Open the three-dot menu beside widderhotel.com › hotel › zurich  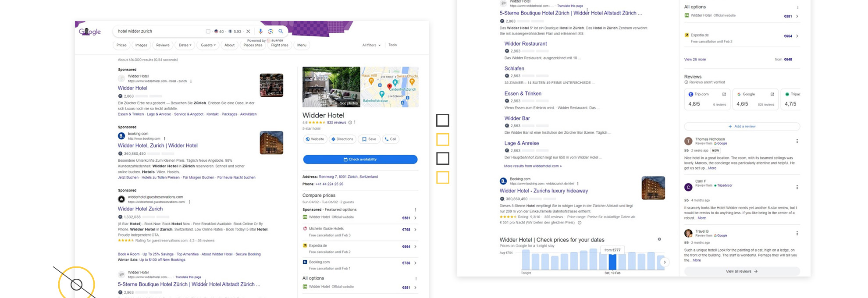click(191, 81)
